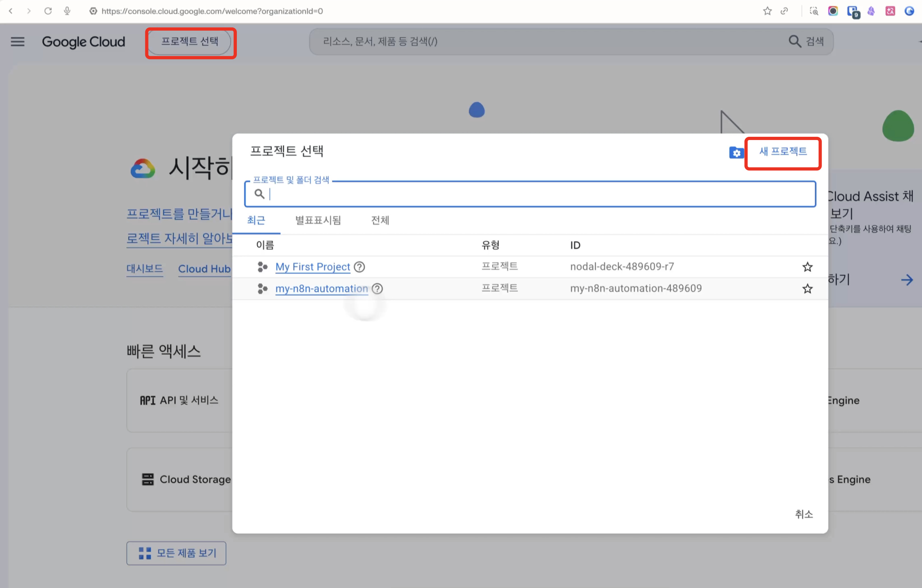The width and height of the screenshot is (922, 588).
Task: Switch to the 최근 tab
Action: click(256, 220)
